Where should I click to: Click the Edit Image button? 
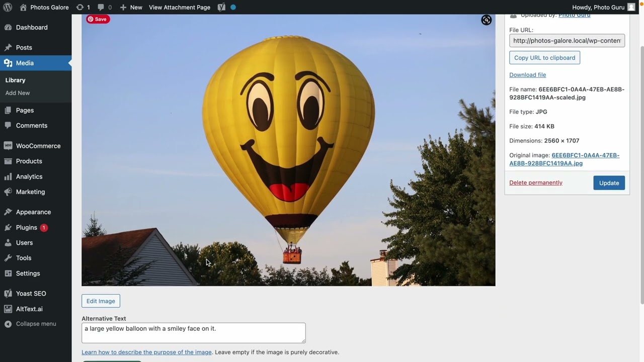(101, 301)
